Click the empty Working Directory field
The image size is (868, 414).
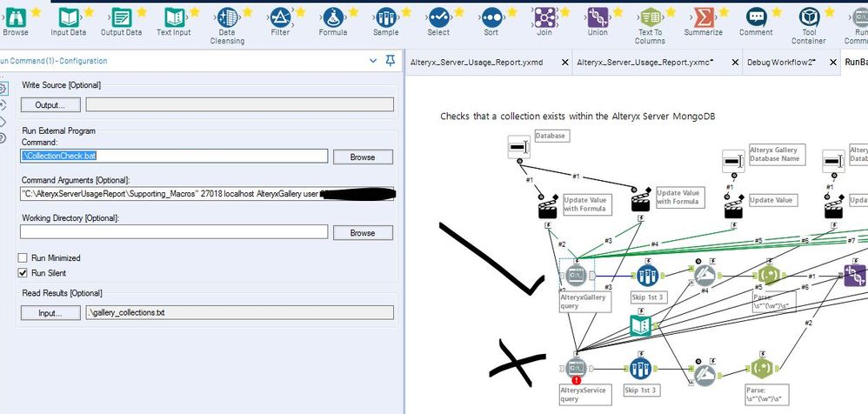[x=174, y=232]
